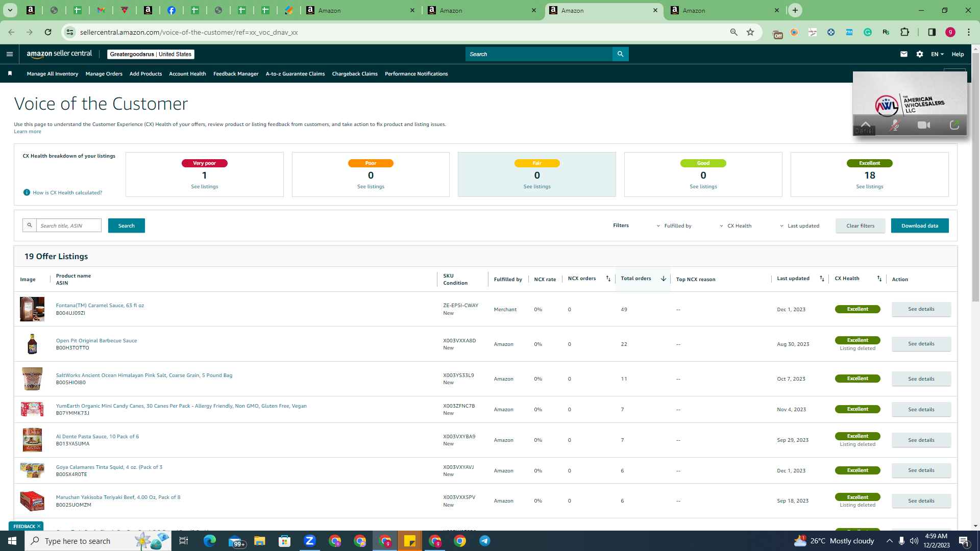Open Account Health menu item
This screenshot has width=980, height=551.
[187, 73]
